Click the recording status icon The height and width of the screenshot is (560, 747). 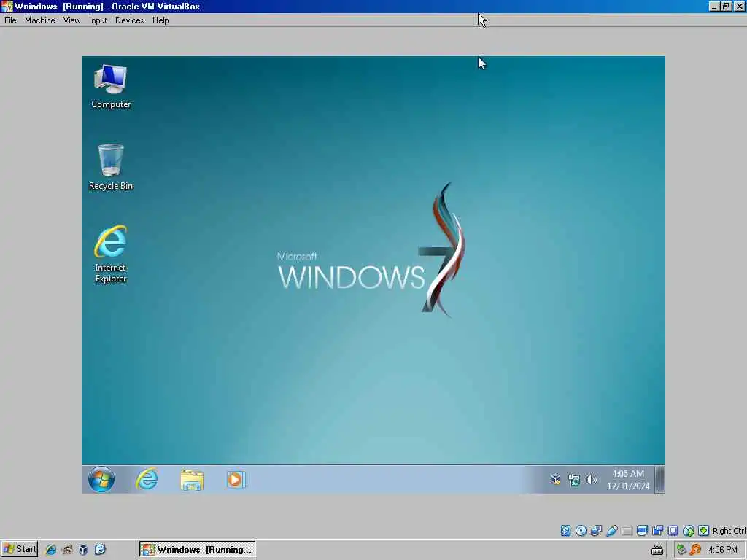657,531
